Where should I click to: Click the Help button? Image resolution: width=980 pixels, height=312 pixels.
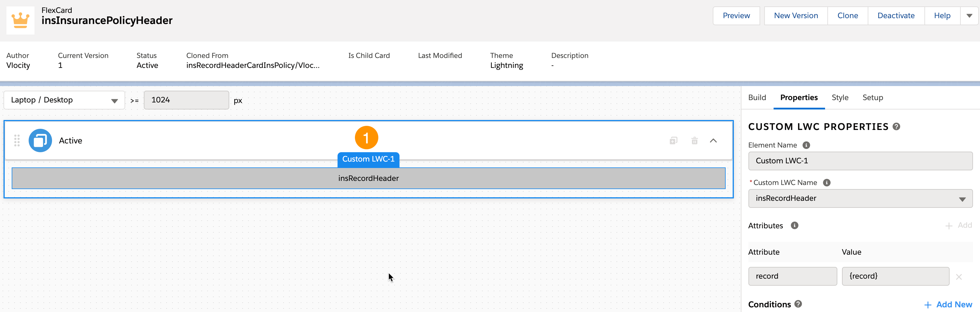[942, 16]
